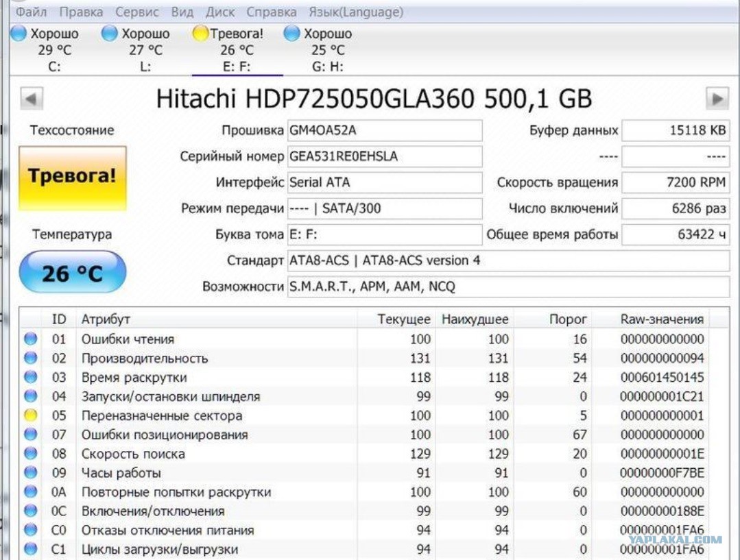Click status orb of Запуски/остановки шпинделя row
Screen dimensions: 740x560
(31, 395)
